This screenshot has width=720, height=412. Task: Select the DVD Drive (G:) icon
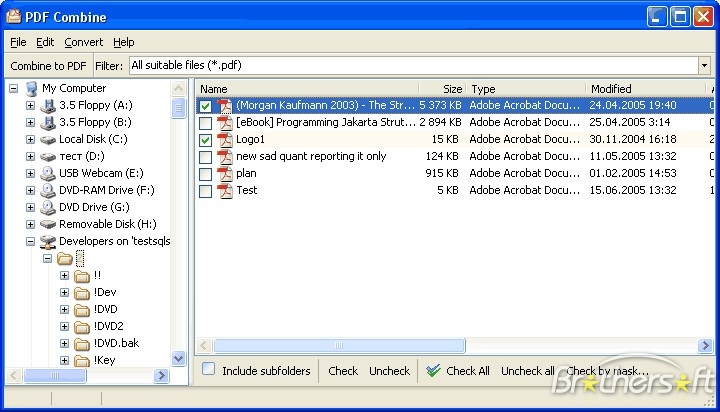pyautogui.click(x=48, y=207)
